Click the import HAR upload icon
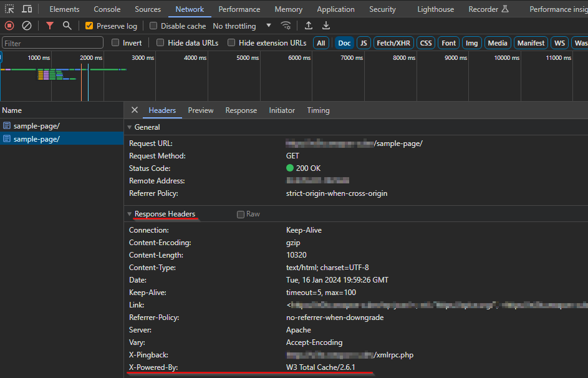This screenshot has width=588, height=378. [x=308, y=26]
